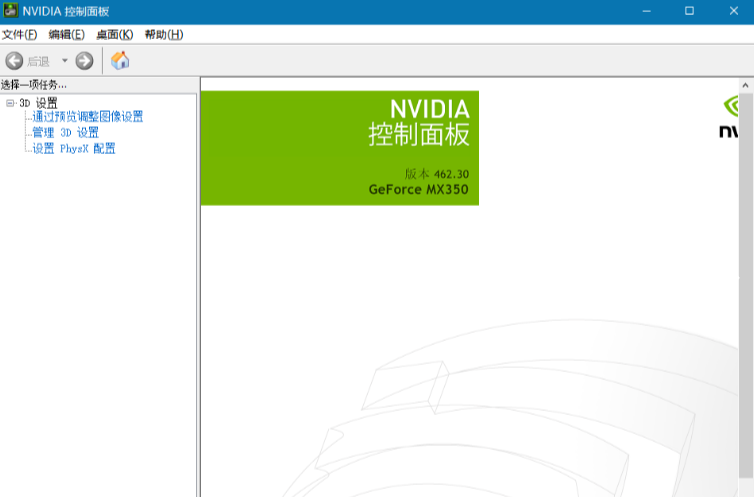Viewport: 754px width, 497px height.
Task: Click the NVIDIA 控制面板 banner title
Action: click(x=419, y=122)
